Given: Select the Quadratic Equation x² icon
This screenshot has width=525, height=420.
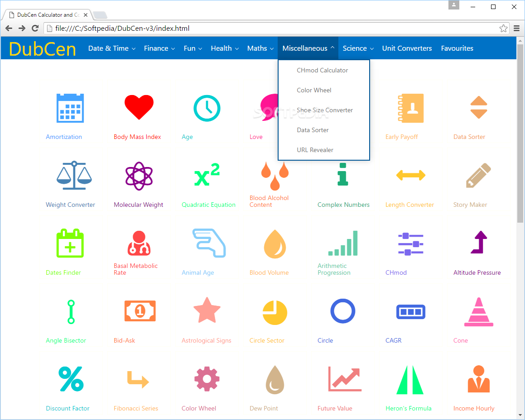Looking at the screenshot, I should tap(207, 174).
